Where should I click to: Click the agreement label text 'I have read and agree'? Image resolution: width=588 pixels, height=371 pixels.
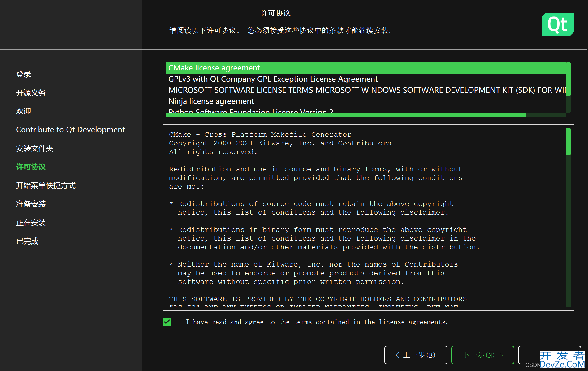tap(317, 322)
